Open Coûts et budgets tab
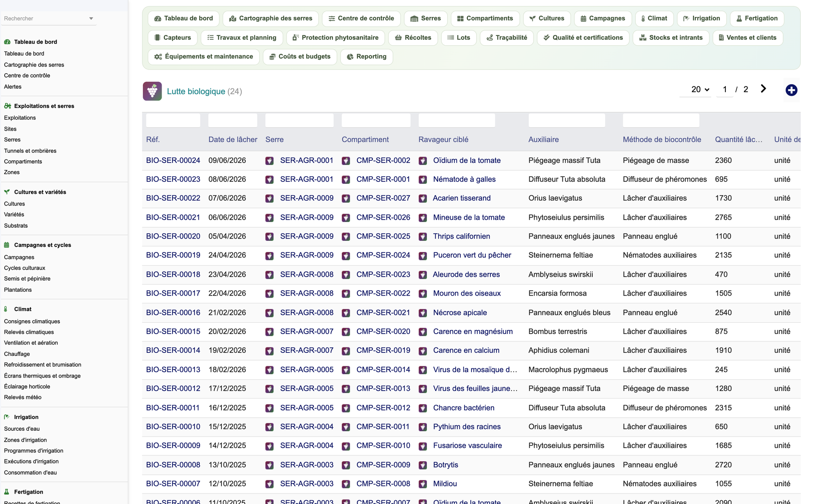The width and height of the screenshot is (815, 504). click(x=300, y=57)
